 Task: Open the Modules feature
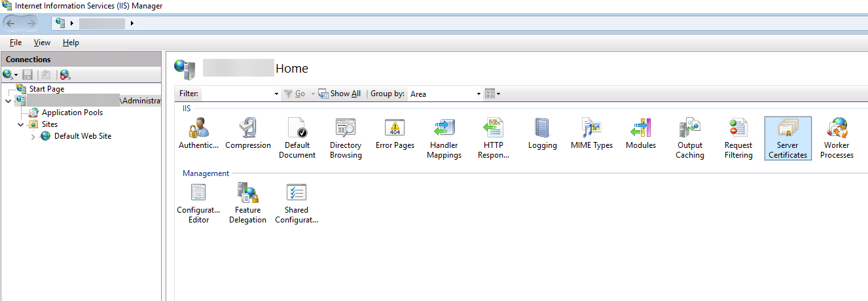click(x=640, y=134)
